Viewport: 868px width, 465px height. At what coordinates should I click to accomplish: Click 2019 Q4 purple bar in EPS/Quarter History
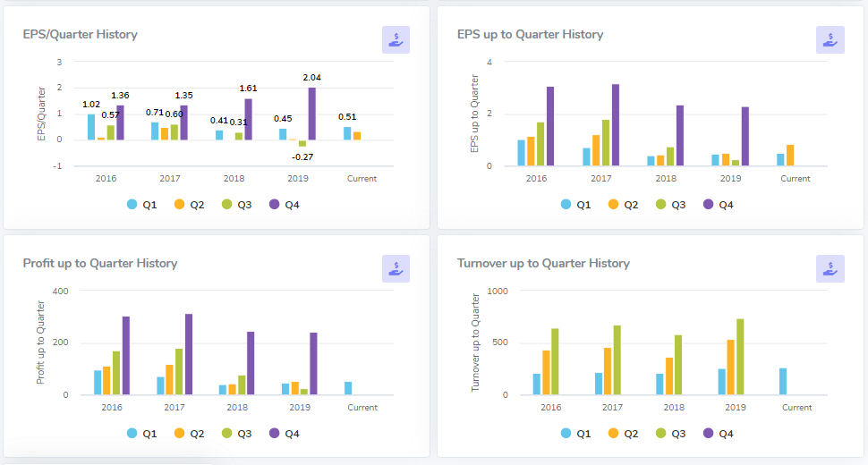click(312, 114)
